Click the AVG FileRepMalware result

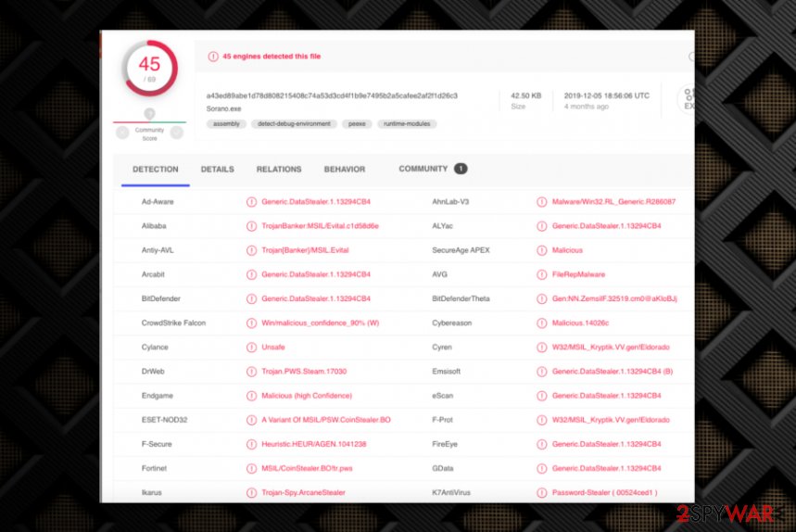(x=579, y=274)
